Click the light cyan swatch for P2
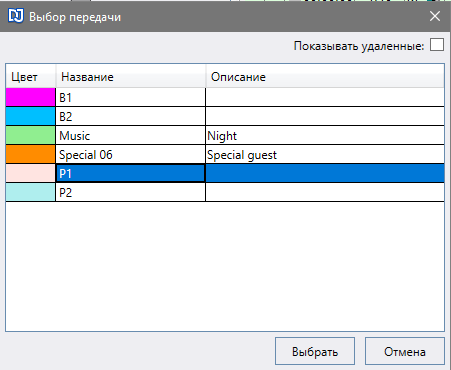This screenshot has width=451, height=370. 30,192
